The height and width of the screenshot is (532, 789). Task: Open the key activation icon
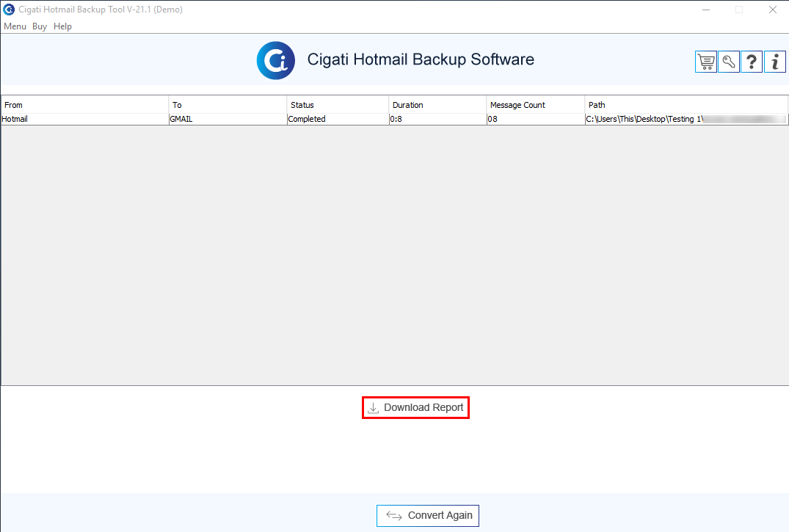click(x=729, y=62)
